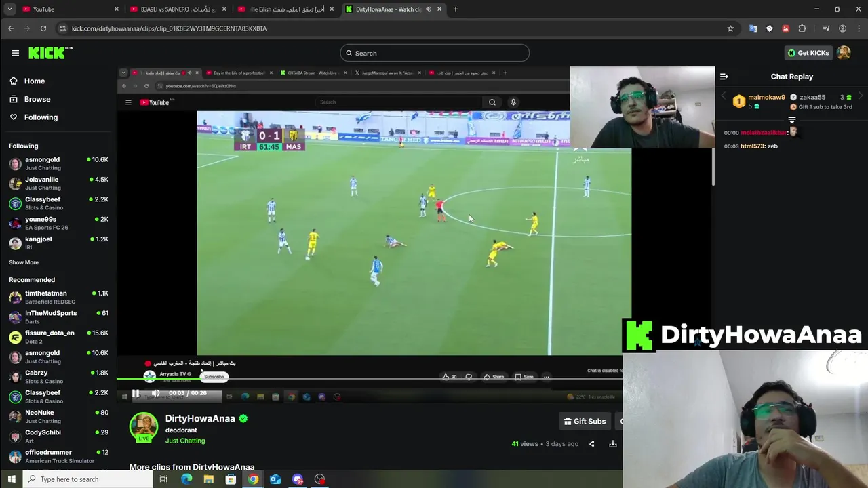868x488 pixels.
Task: Reload the Kick page
Action: pos(43,28)
